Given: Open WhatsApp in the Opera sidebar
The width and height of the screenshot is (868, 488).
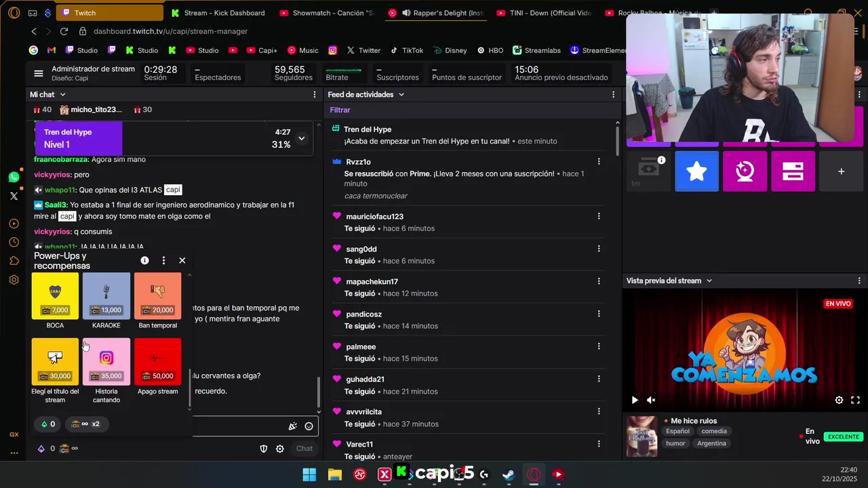Looking at the screenshot, I should point(14,177).
